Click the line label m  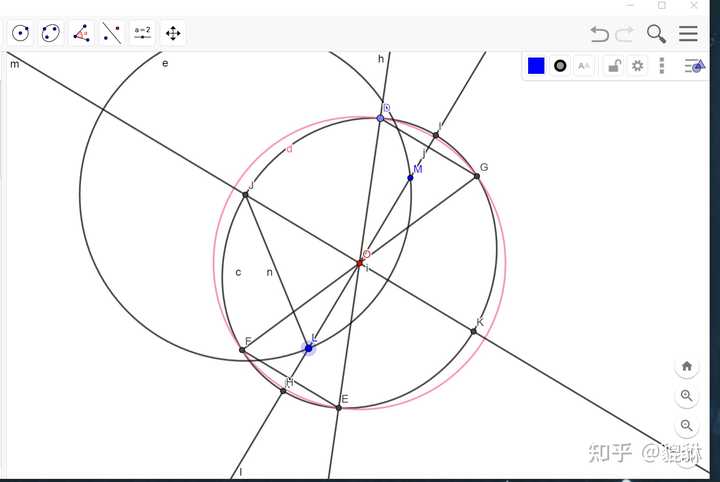point(15,64)
